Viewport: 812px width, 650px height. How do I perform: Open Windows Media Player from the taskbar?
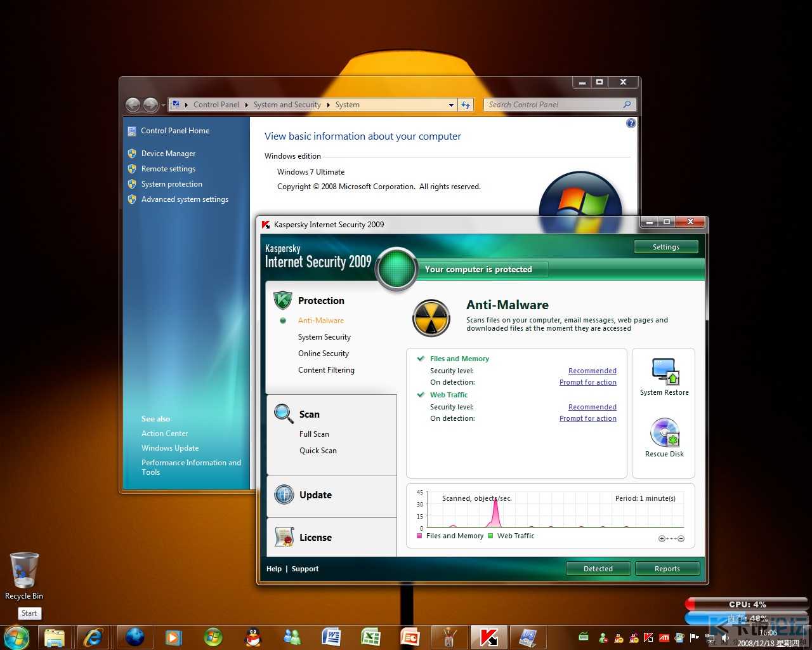pos(173,637)
